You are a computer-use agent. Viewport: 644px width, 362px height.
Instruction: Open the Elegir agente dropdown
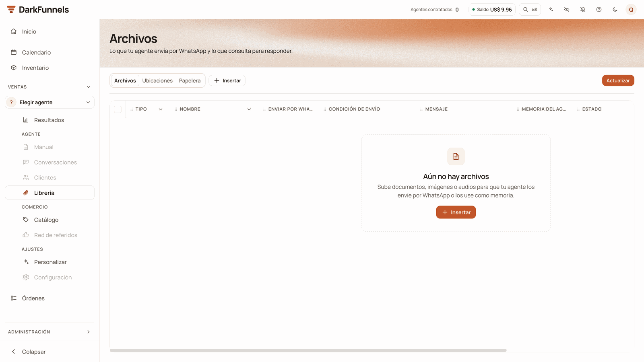[x=50, y=102]
